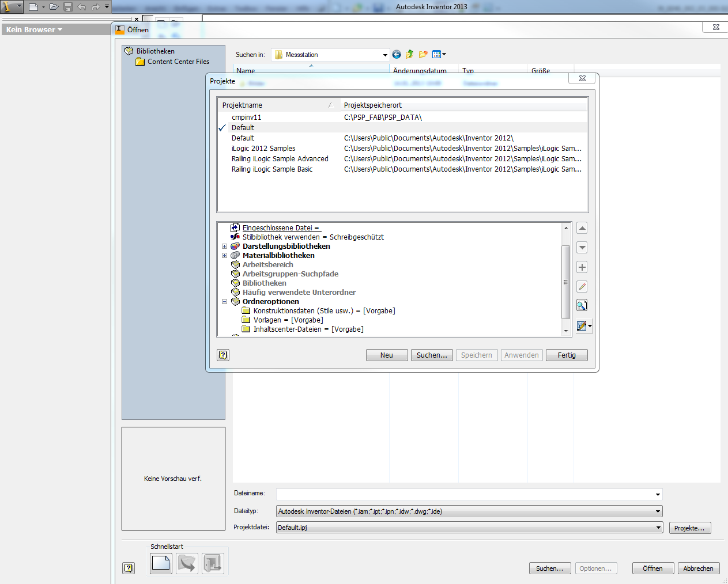Screen dimensions: 728x584
Task: Click the create new folder icon
Action: 423,55
